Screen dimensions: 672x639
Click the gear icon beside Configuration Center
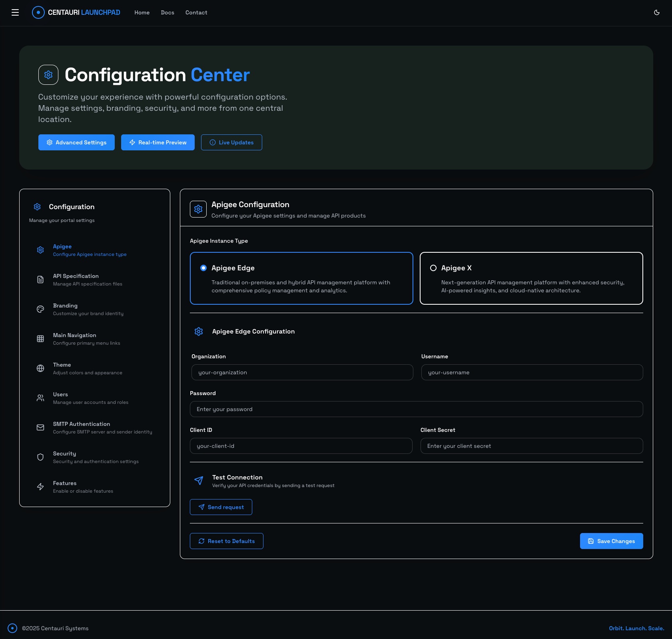(48, 75)
